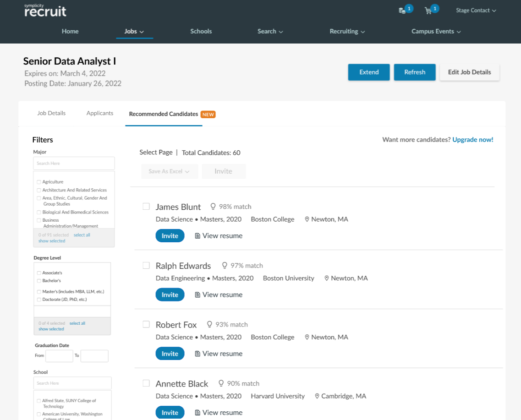Image resolution: width=521 pixels, height=420 pixels.
Task: Enable the Bachelor's degree level filter
Action: pos(39,281)
